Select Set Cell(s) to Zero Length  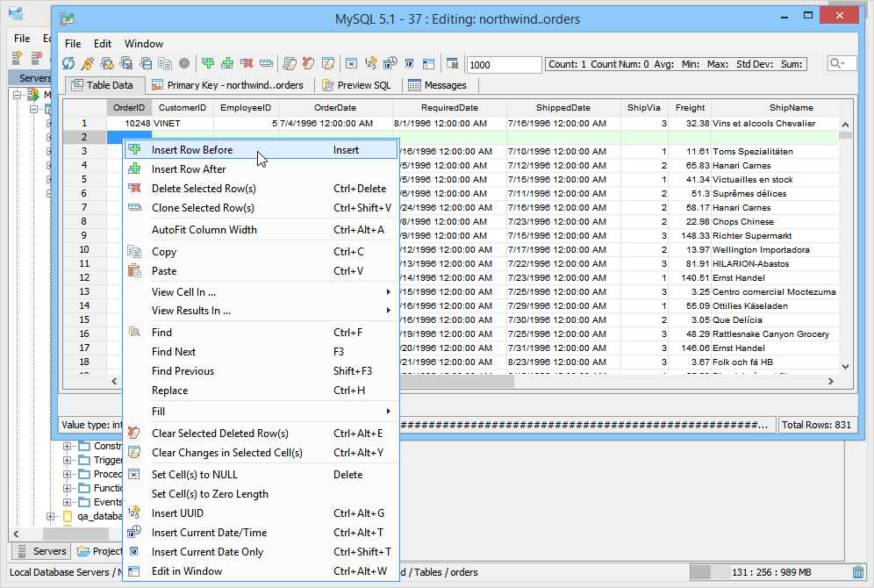coord(261,494)
